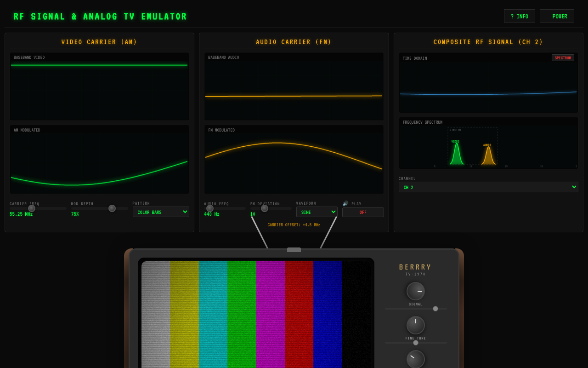Click the TV FINE TUNE slider thumb
The width and height of the screenshot is (588, 368).
click(x=416, y=343)
